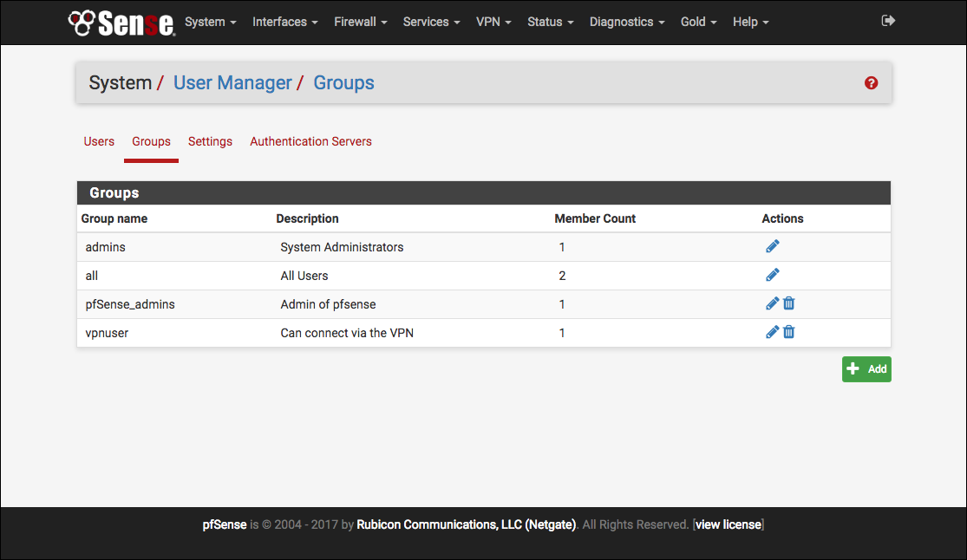Click the Groups breadcrumb link
Screen dimensions: 967x560
coord(343,82)
